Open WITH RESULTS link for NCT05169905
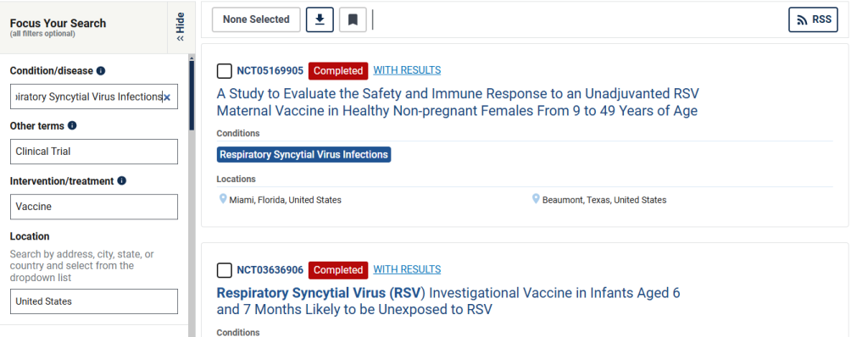Viewport: 868px width, 337px height. coord(407,70)
